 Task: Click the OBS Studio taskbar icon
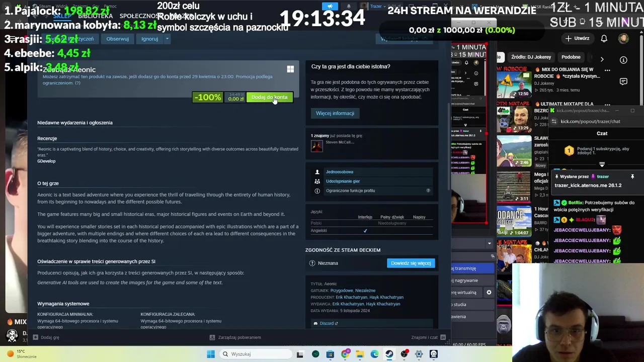coord(404,354)
